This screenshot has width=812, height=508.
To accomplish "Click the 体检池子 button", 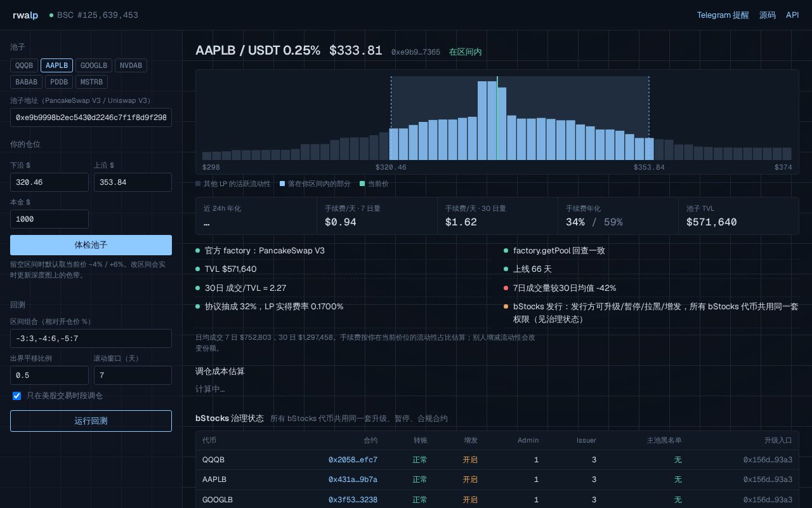I will click(x=91, y=245).
